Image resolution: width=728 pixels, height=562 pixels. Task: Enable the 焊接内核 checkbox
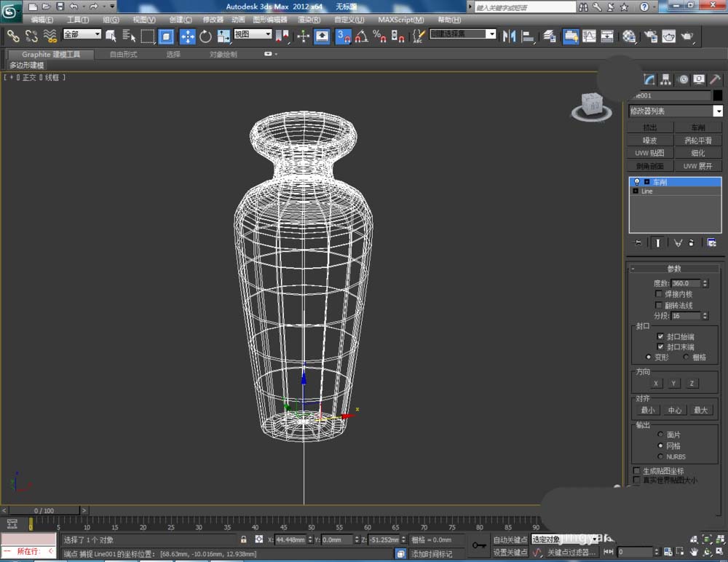tap(660, 294)
